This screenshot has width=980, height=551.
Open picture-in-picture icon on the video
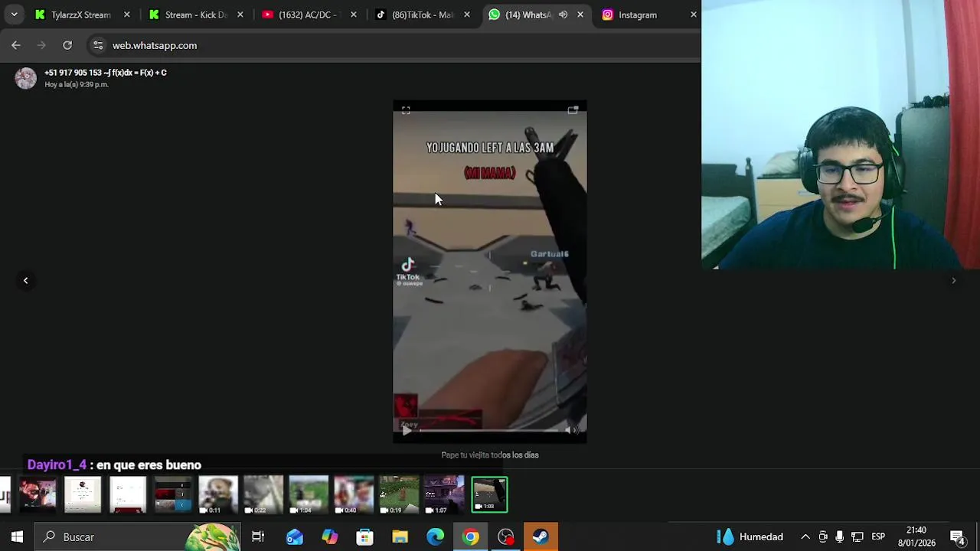[573, 110]
